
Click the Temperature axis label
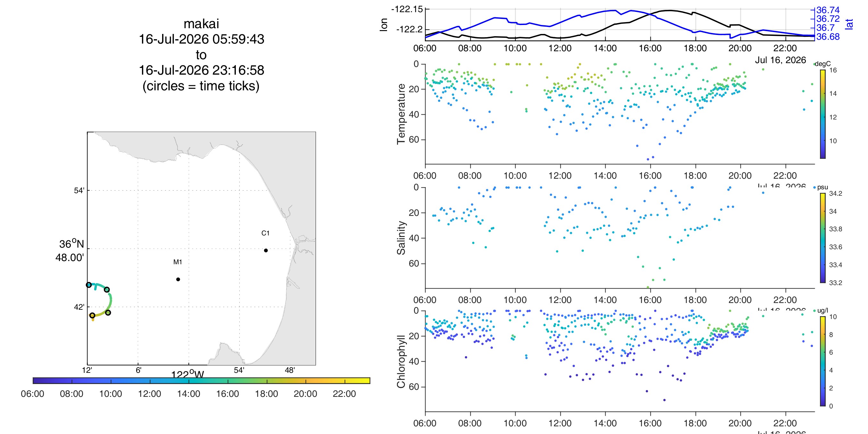[x=401, y=114]
